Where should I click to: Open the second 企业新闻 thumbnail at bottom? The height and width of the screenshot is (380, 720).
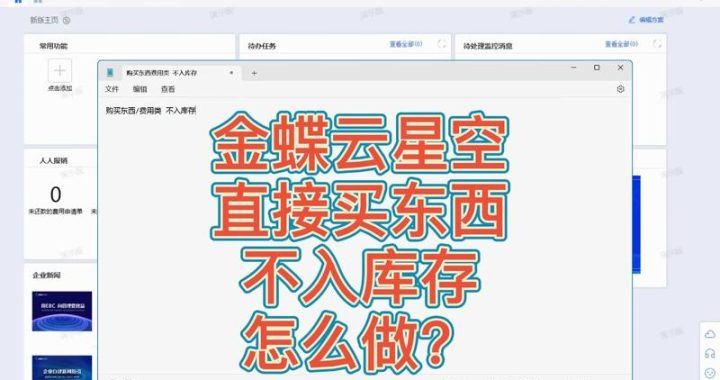(x=62, y=368)
